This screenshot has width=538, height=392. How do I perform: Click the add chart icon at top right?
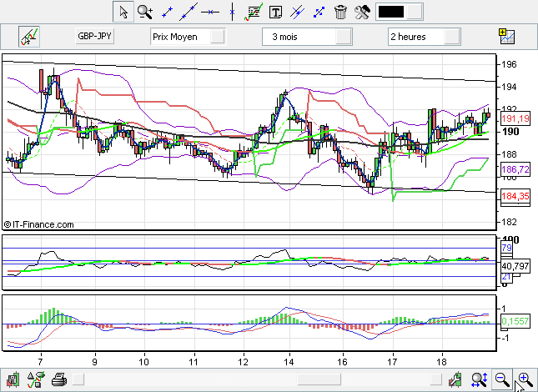coord(505,36)
